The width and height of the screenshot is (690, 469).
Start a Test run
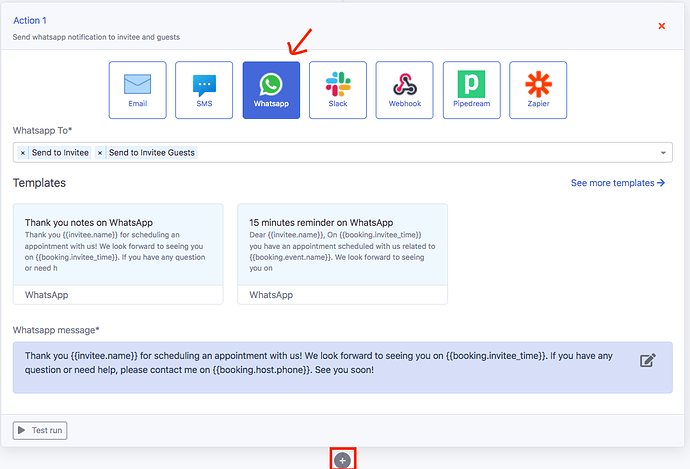coord(40,430)
